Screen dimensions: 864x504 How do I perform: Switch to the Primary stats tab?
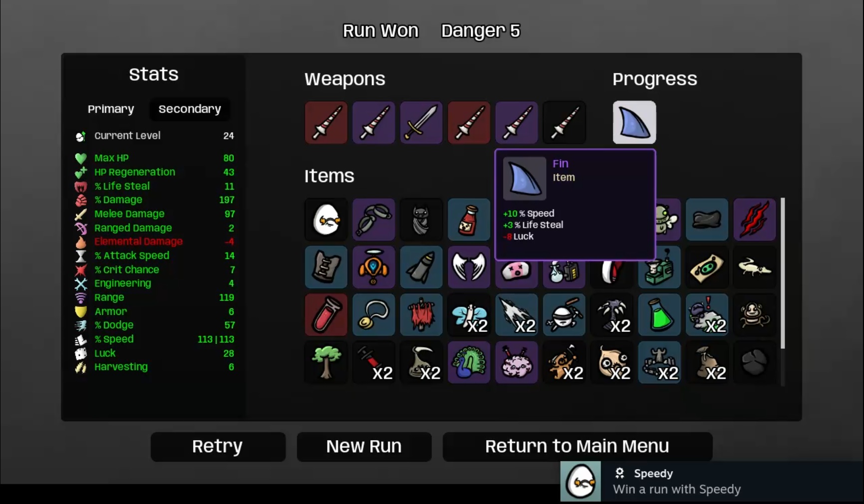tap(111, 109)
